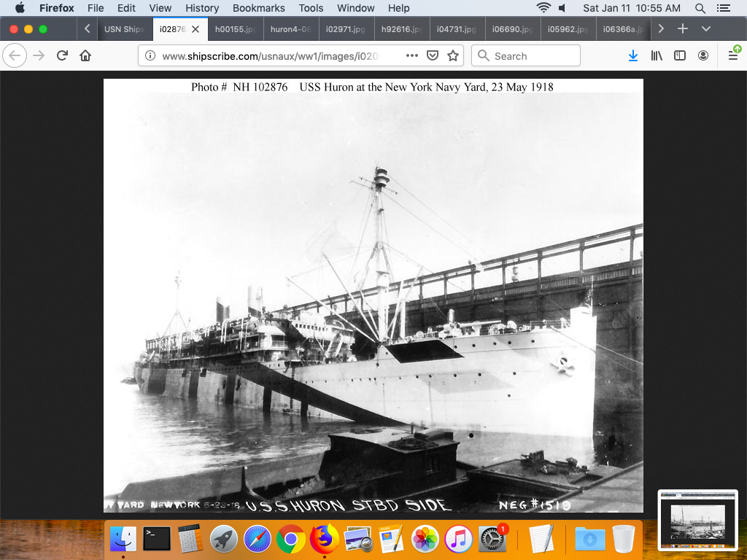The height and width of the screenshot is (560, 747).
Task: Show site information for shipscribe.com
Action: tap(150, 56)
